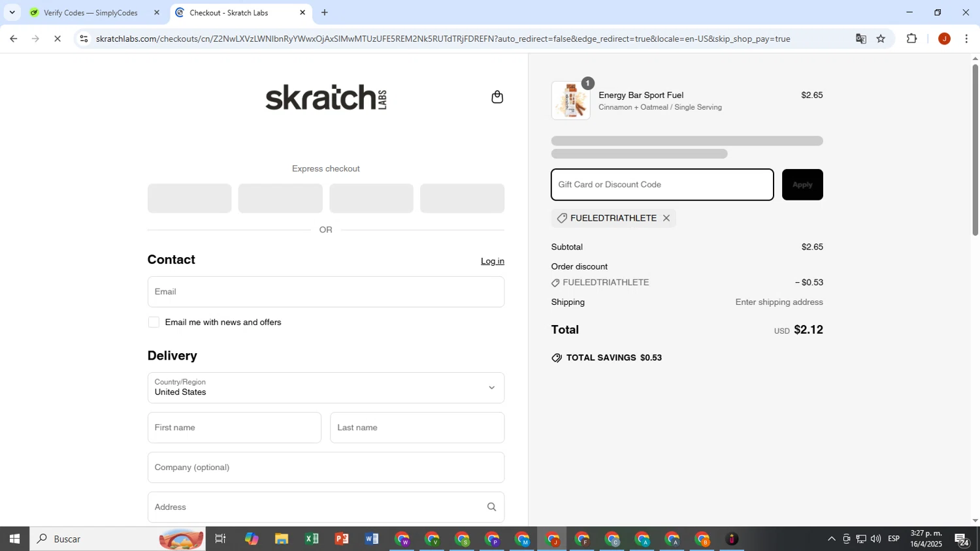980x551 pixels.
Task: Open the Chrome three-dot menu
Action: pyautogui.click(x=966, y=39)
